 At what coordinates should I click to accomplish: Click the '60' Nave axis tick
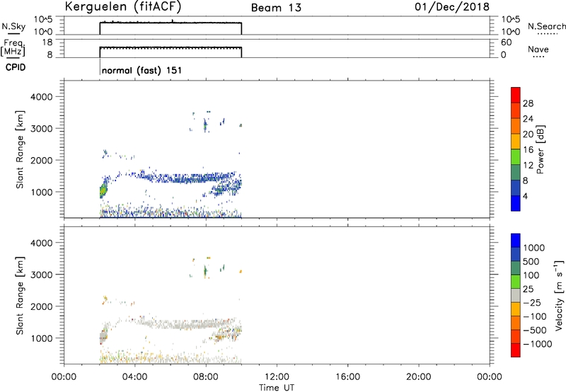(507, 42)
